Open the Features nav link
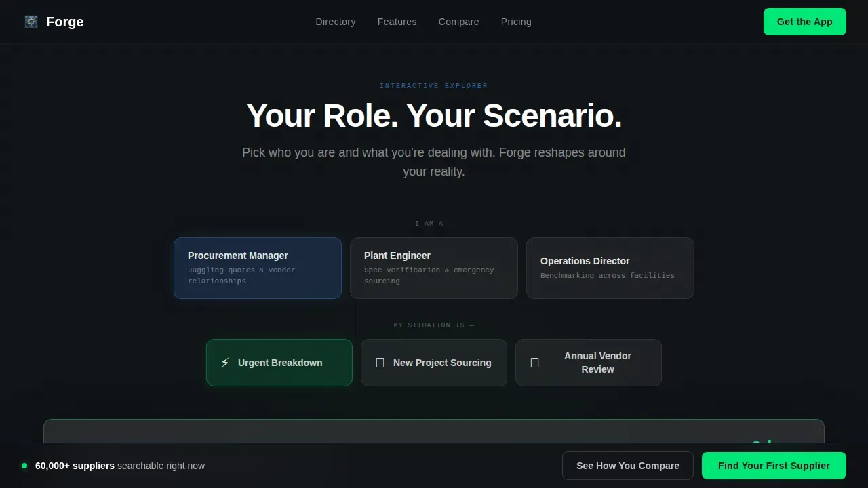 (x=397, y=22)
